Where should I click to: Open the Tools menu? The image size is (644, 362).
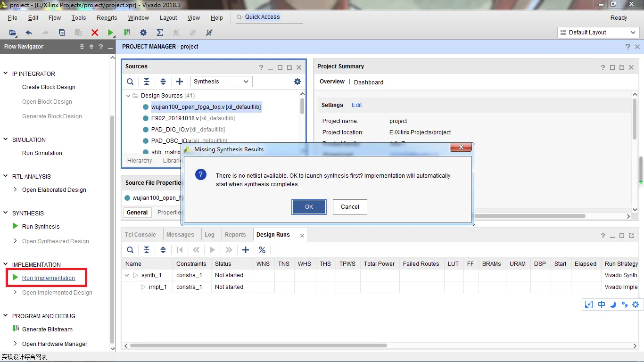[79, 18]
